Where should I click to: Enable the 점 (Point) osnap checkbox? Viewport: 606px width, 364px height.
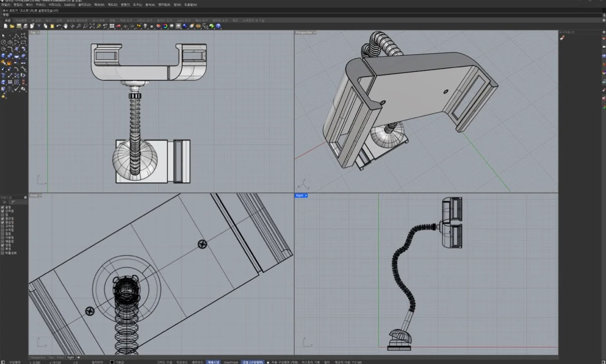pos(3,215)
